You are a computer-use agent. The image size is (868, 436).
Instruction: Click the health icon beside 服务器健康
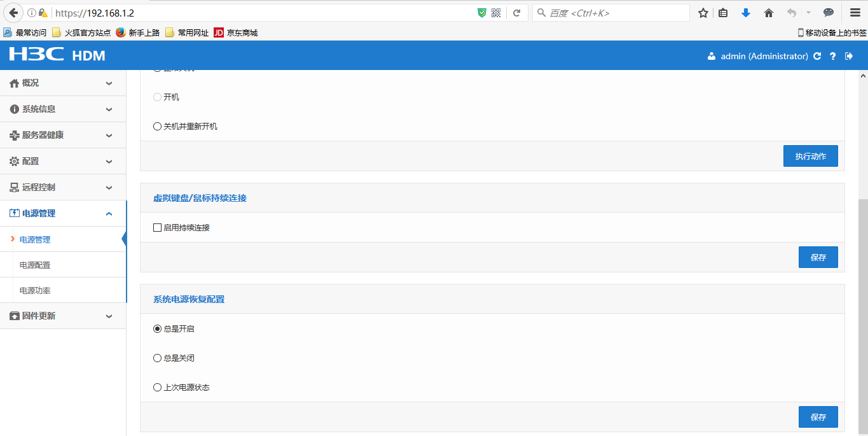(14, 136)
